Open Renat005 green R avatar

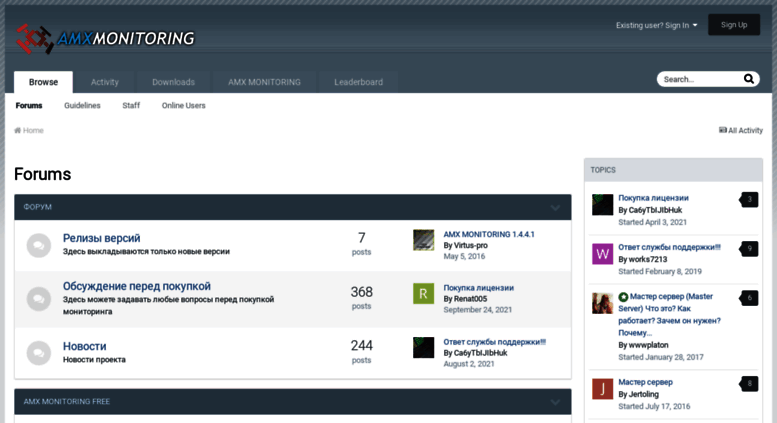(x=424, y=293)
